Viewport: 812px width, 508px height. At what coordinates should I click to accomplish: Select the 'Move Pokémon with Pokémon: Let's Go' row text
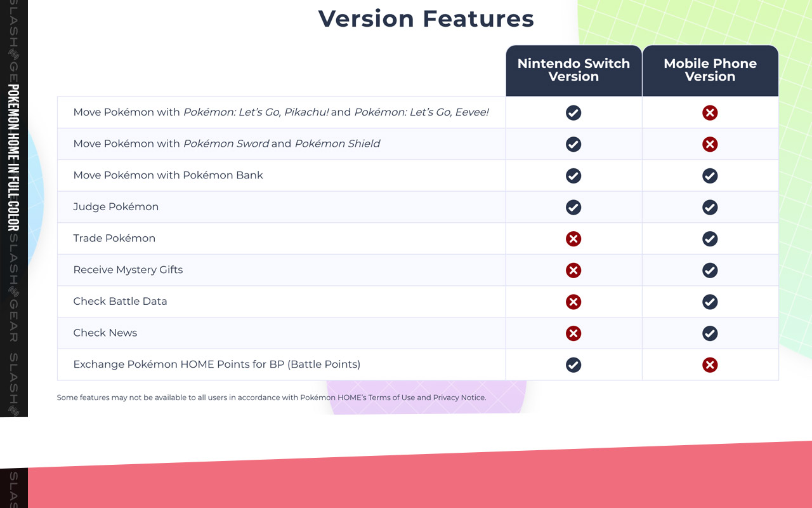pyautogui.click(x=281, y=112)
